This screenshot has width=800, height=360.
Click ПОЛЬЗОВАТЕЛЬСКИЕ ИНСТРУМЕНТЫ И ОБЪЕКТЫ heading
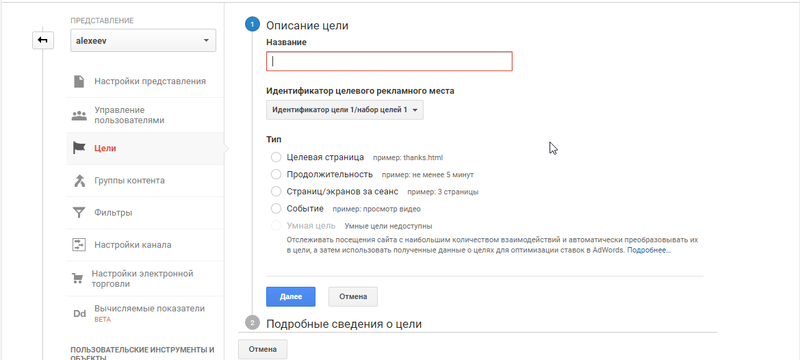click(x=142, y=353)
